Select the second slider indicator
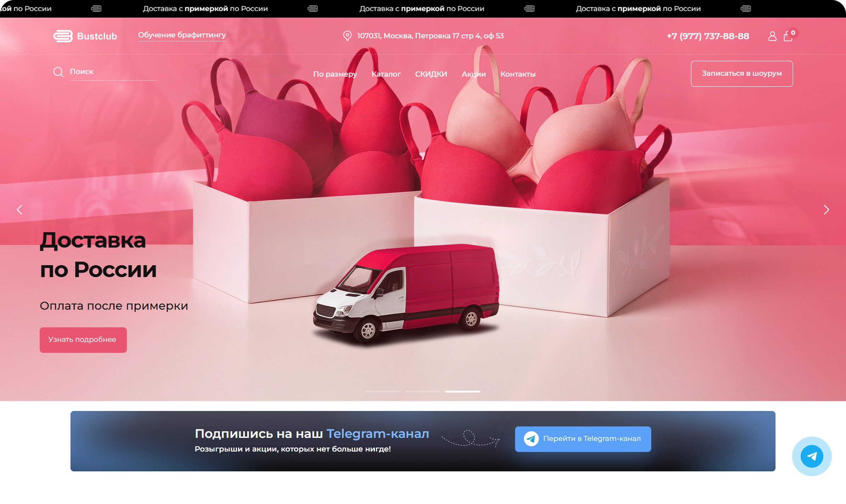The image size is (846, 504). click(x=423, y=391)
